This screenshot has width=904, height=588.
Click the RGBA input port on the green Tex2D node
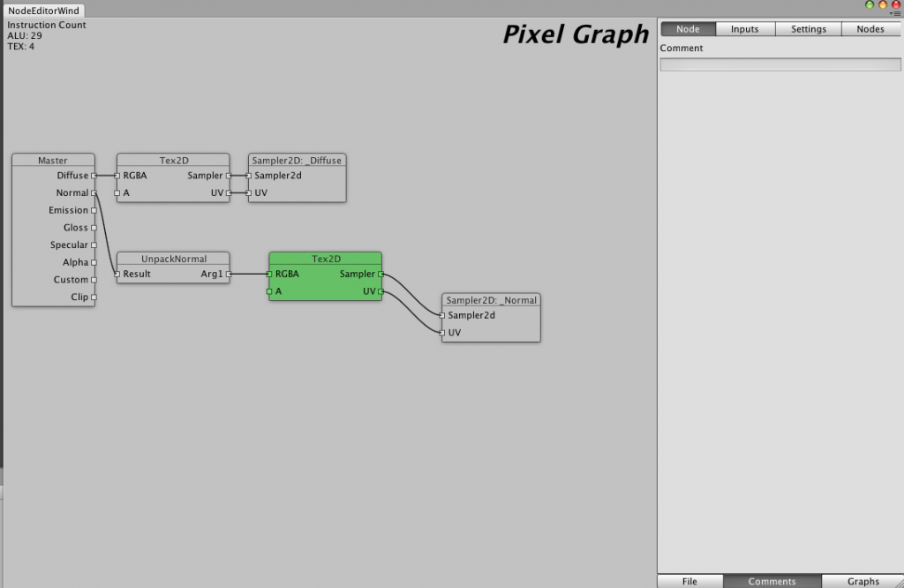click(x=267, y=275)
